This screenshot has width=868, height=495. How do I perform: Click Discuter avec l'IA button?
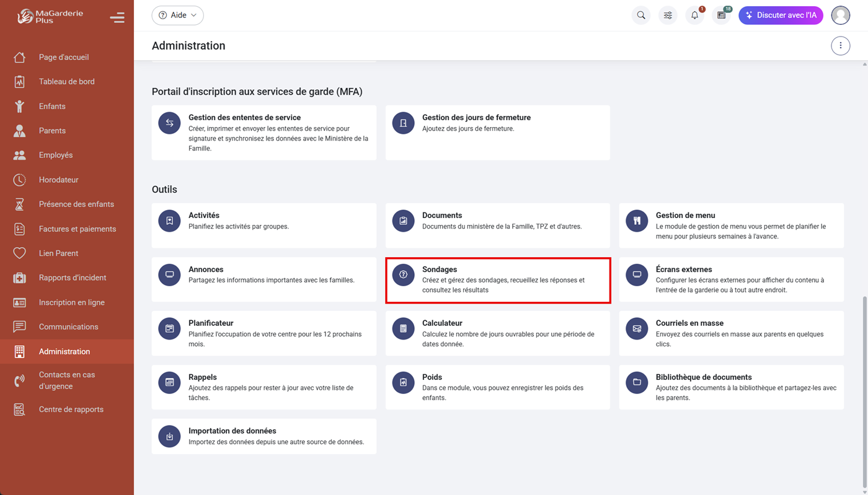781,15
